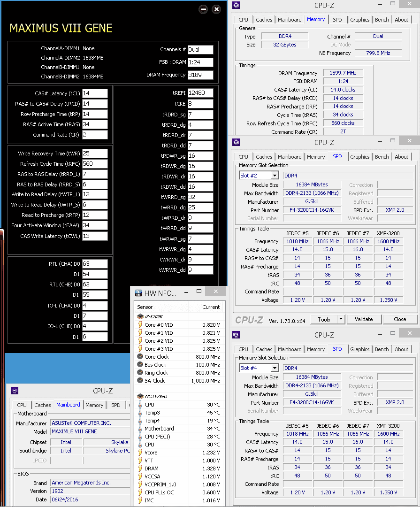Click the Refresh Cycle Time (tRFC) field
The width and height of the screenshot is (420, 507).
tap(95, 164)
